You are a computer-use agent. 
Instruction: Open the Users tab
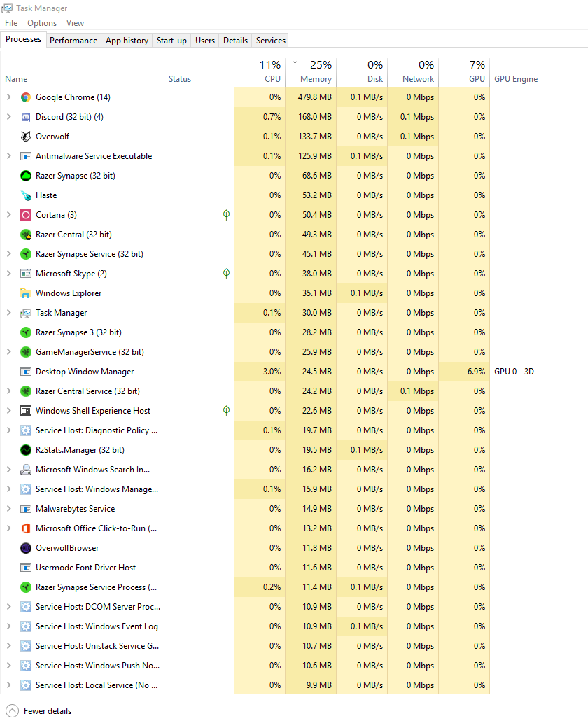[205, 41]
